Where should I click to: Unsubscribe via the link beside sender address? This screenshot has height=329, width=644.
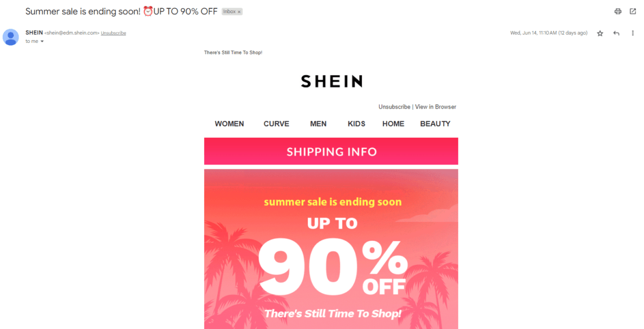tap(113, 32)
